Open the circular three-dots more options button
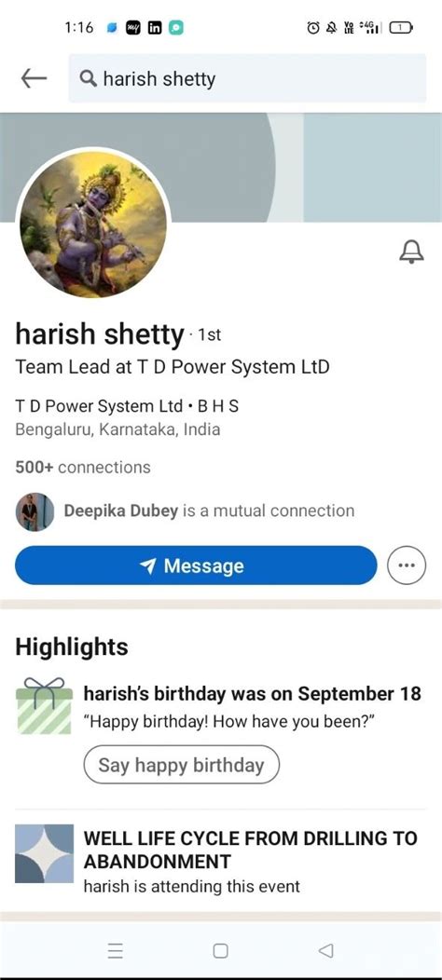Viewport: 442px width, 980px height. click(x=407, y=565)
